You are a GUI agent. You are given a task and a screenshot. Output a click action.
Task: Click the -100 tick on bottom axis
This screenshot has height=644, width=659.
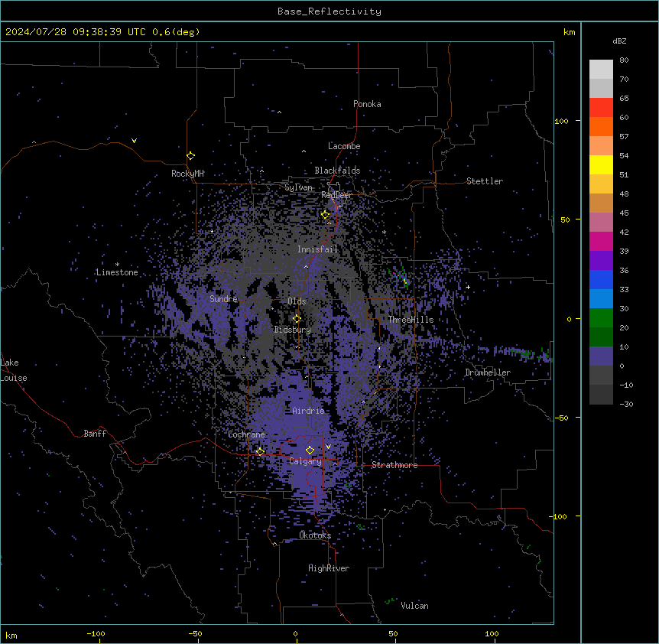[x=96, y=633]
